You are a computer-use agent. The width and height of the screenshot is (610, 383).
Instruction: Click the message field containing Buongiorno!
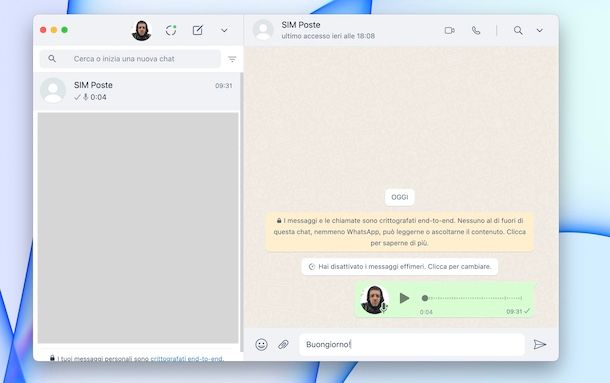[412, 344]
